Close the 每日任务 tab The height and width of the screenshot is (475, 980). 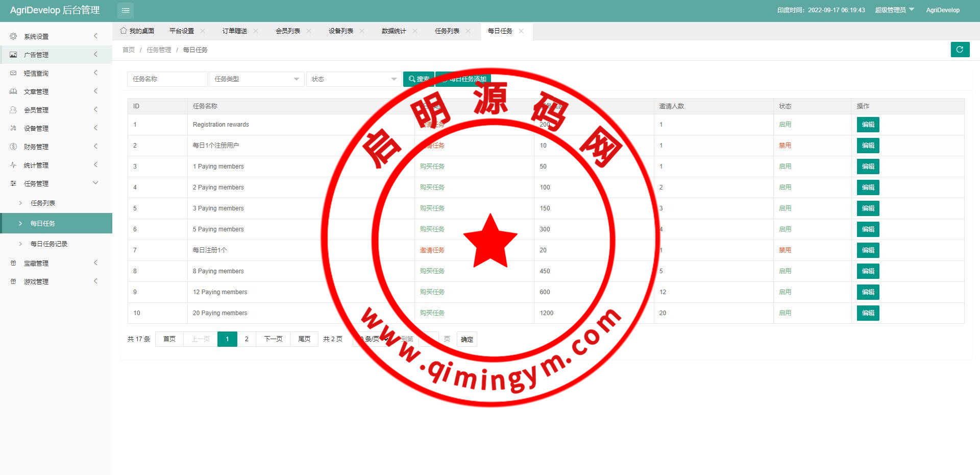point(521,31)
